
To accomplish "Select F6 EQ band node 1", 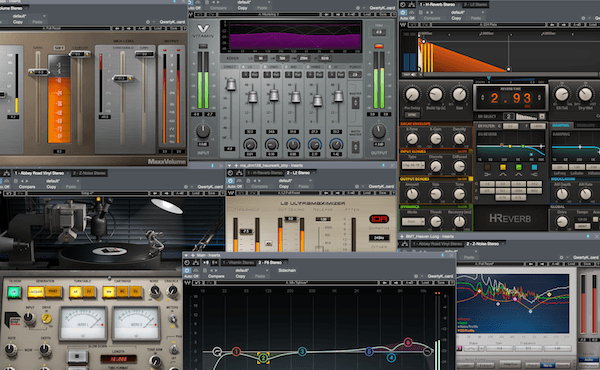I will [236, 351].
